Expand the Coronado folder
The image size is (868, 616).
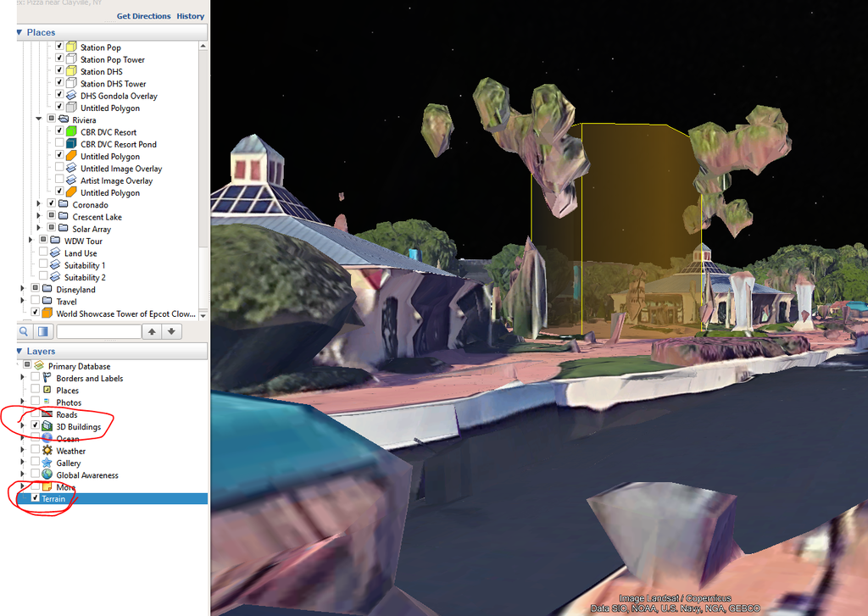pyautogui.click(x=39, y=204)
